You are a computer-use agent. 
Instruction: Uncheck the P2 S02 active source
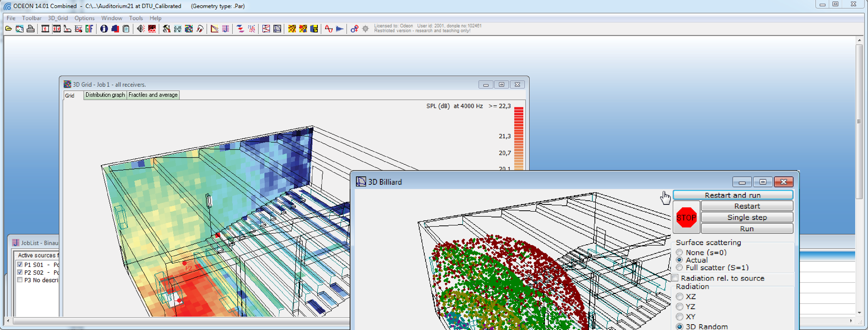[20, 272]
